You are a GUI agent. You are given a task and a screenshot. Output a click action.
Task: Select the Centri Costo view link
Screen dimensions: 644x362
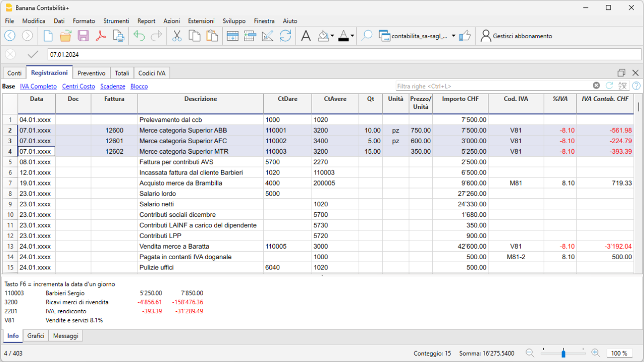(x=79, y=87)
